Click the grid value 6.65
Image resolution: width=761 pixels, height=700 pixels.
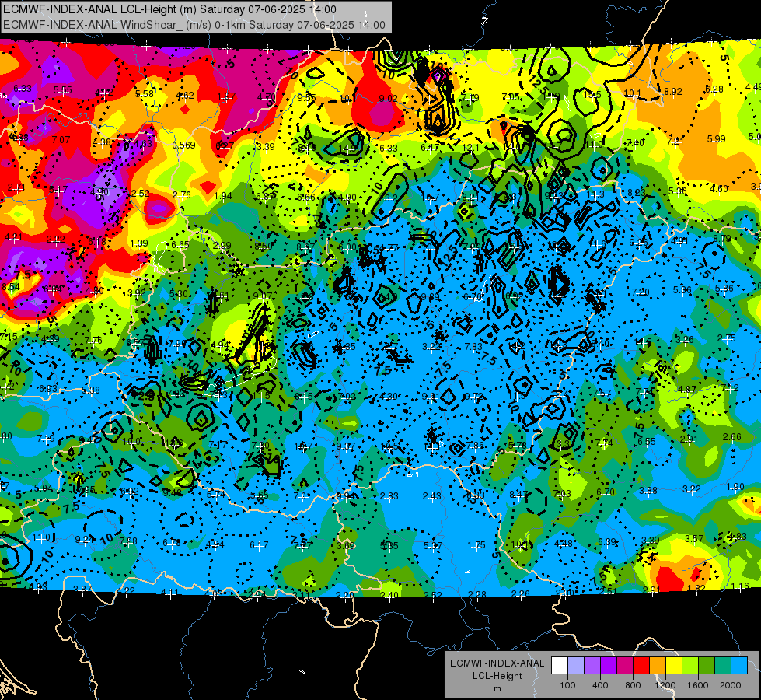pyautogui.click(x=180, y=244)
